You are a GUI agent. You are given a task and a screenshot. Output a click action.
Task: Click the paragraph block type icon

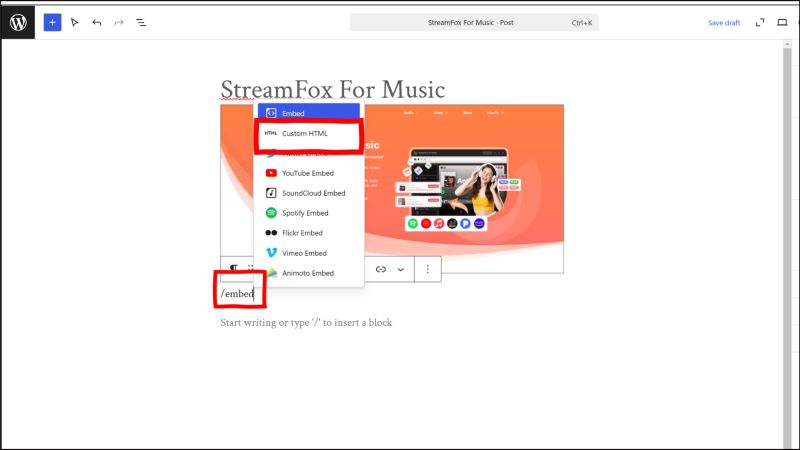pyautogui.click(x=234, y=268)
